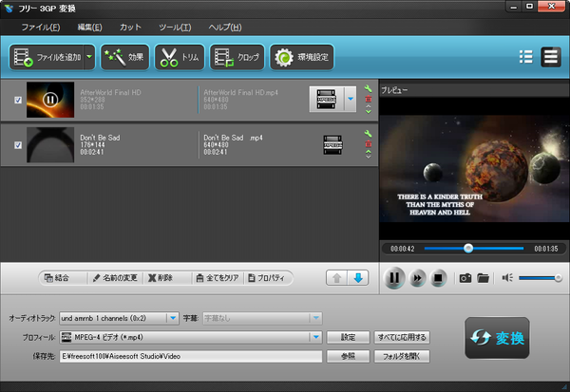Open the Edit (編集) menu
570x392 pixels.
(x=90, y=28)
